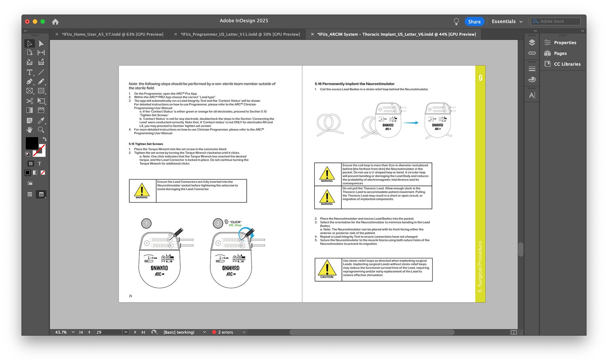Click the 2 errors preflight indicator
Viewport: 608px width, 364px height.
223,332
